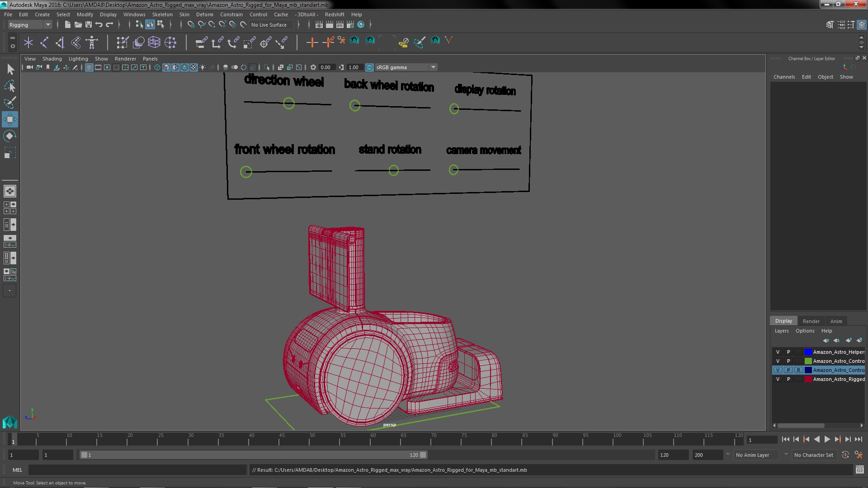Click No Live Surface field
The image size is (868, 488).
[270, 25]
